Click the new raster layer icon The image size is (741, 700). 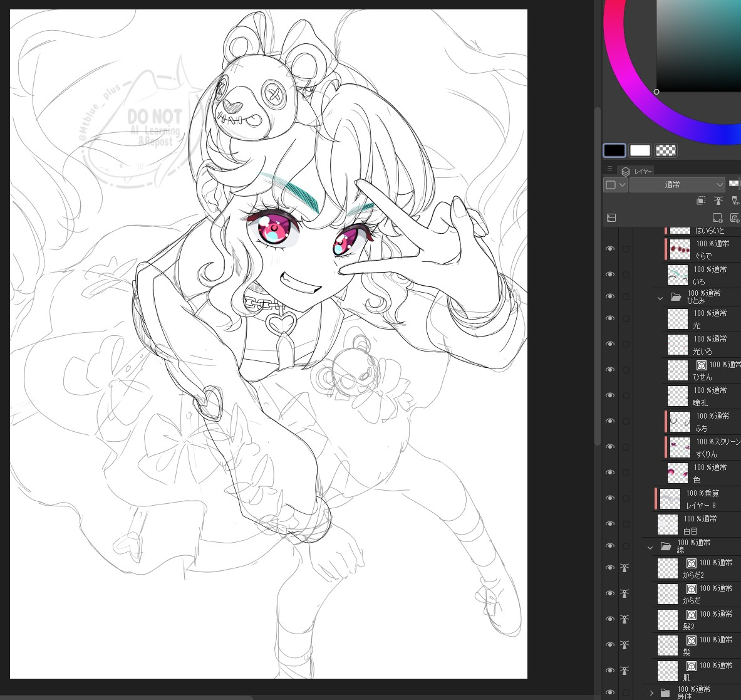(x=718, y=218)
